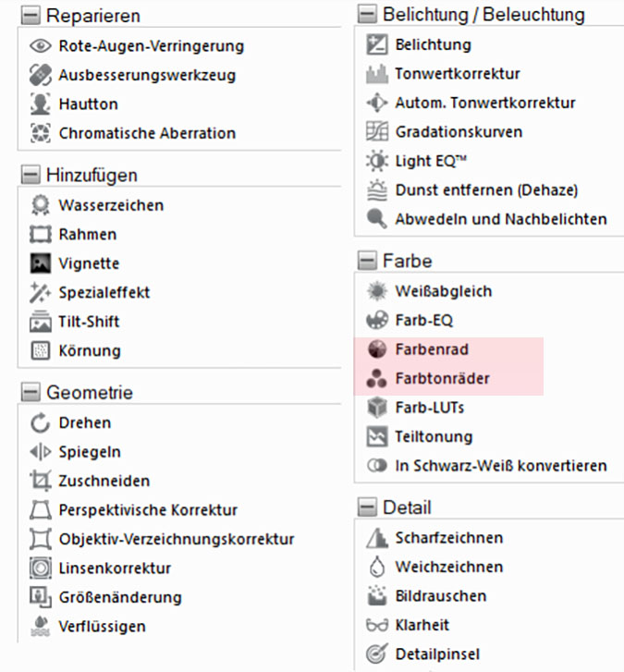
Task: Collapse the Geometrie section
Action: (31, 394)
